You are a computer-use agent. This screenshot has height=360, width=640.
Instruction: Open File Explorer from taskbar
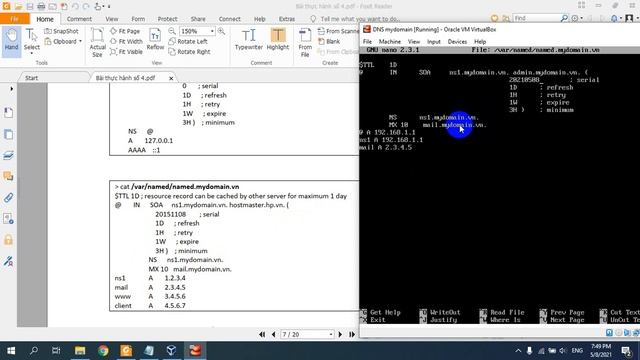[x=80, y=351]
